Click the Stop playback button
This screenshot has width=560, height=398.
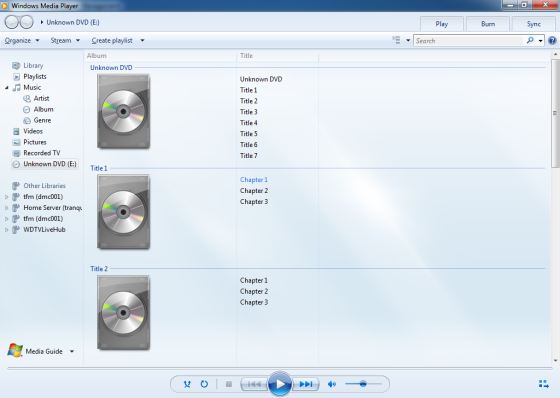(x=229, y=384)
